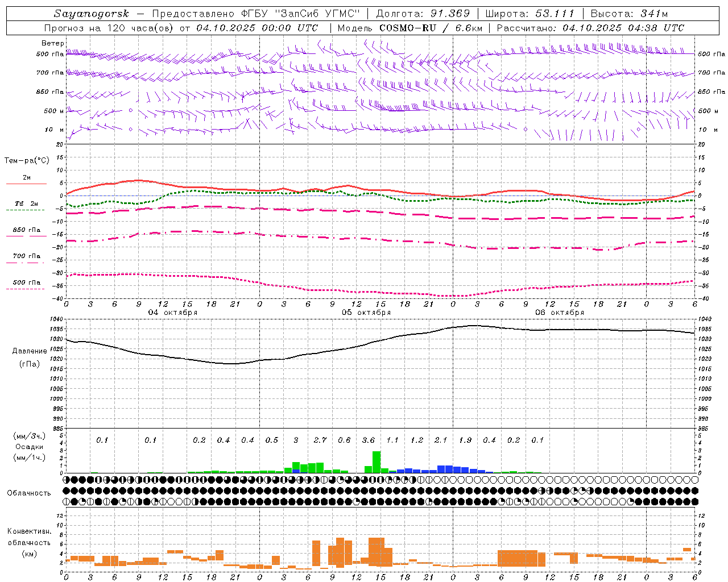Click the '3.6' precipitation total value
This screenshot has height=582, width=728.
[369, 440]
